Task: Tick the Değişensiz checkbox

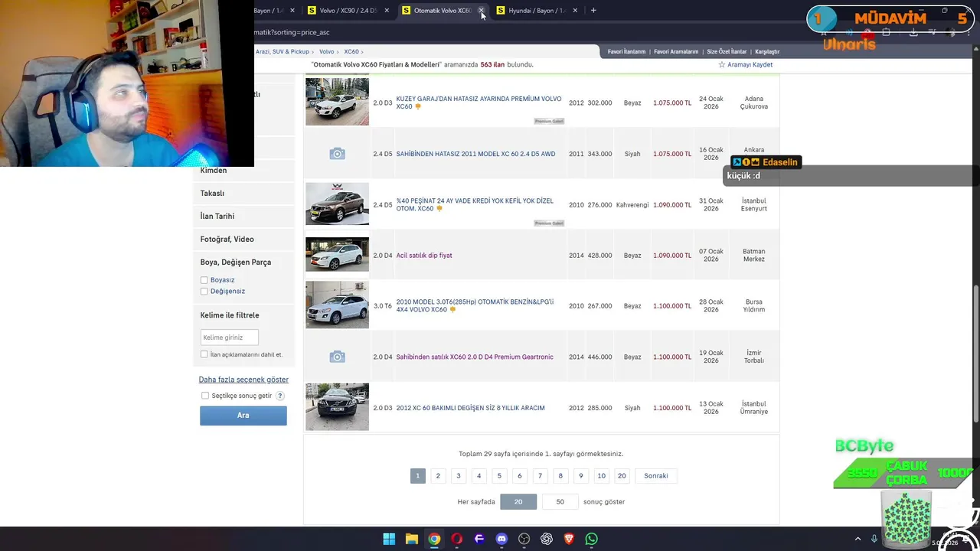Action: pos(204,292)
